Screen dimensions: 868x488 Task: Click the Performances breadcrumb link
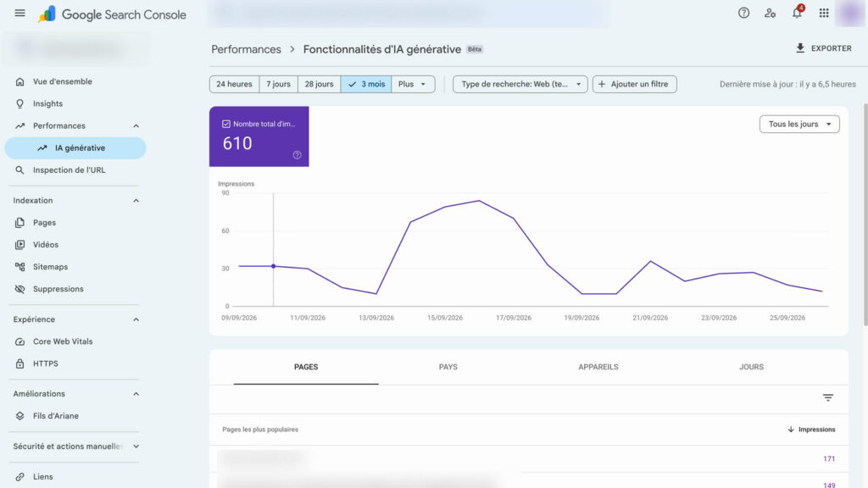(247, 49)
